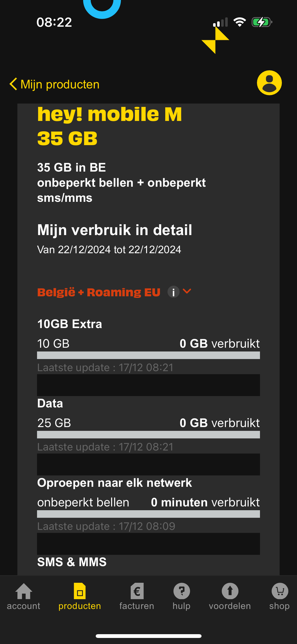Switch to the voordelen tab label
The width and height of the screenshot is (297, 644).
pos(230,606)
